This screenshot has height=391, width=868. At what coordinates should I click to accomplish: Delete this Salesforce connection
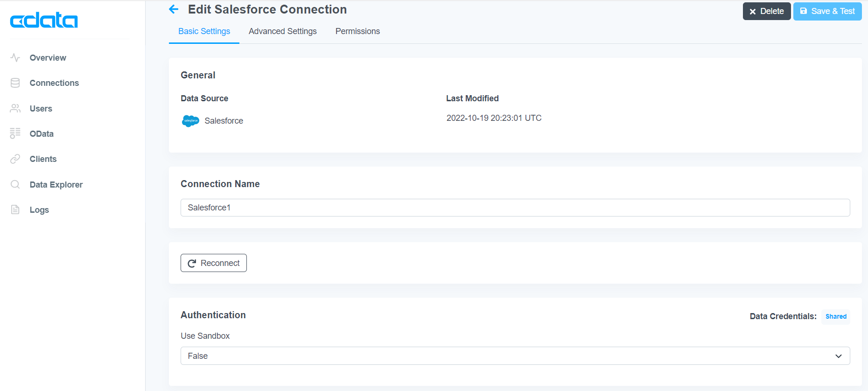click(x=767, y=11)
